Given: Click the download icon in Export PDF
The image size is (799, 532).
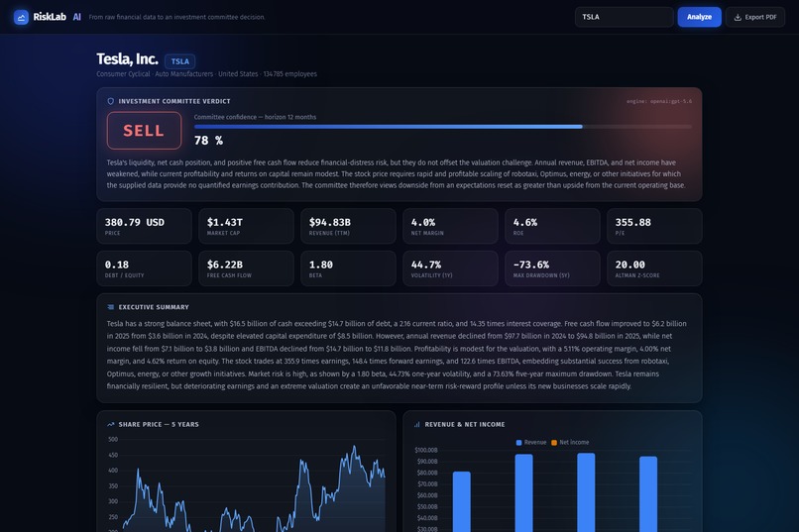Looking at the screenshot, I should (x=738, y=17).
